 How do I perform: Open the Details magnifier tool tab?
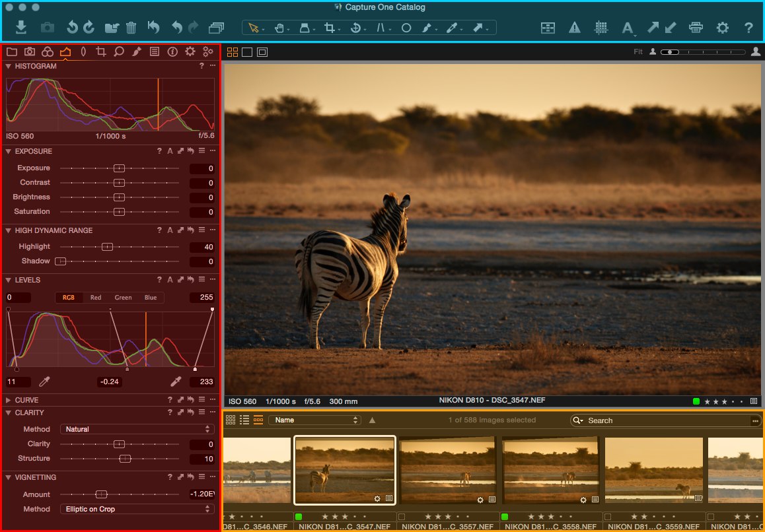coord(118,51)
